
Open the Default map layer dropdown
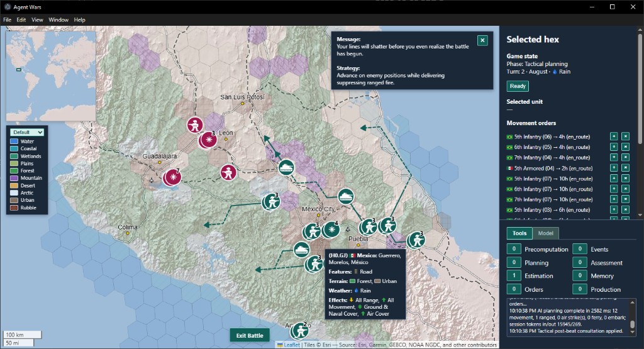pyautogui.click(x=27, y=132)
